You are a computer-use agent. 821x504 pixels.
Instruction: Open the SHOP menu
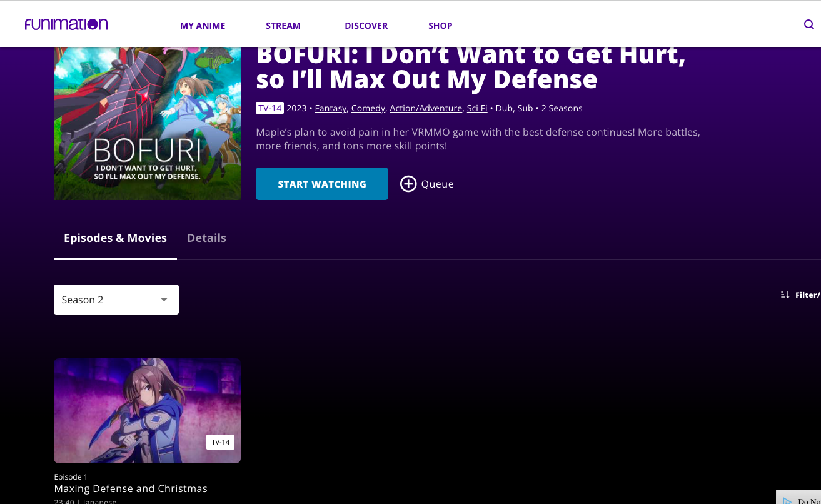coord(440,26)
